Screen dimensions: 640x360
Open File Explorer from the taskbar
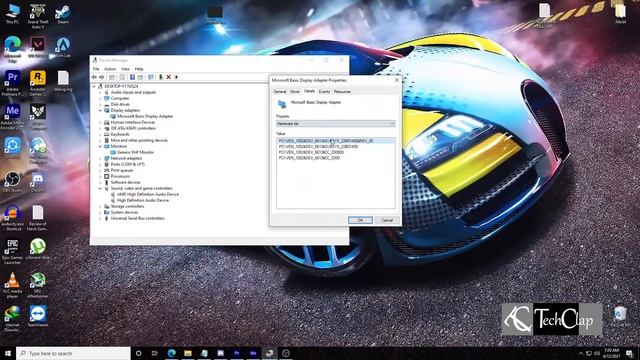click(188, 353)
